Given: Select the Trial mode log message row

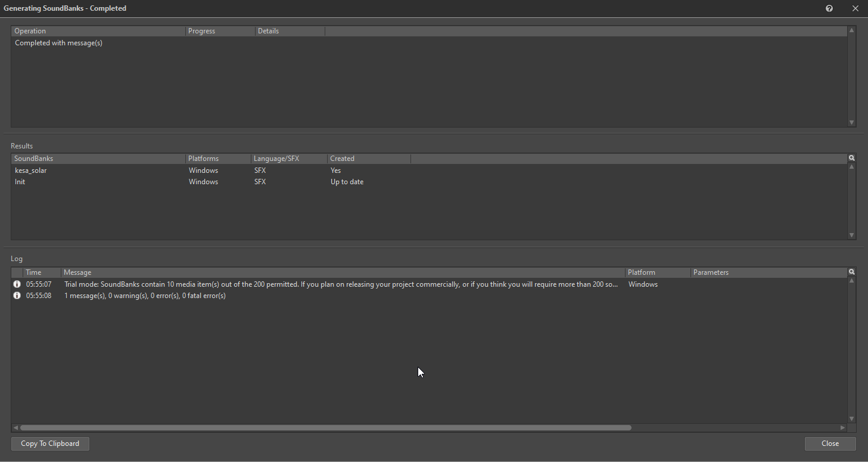Looking at the screenshot, I should (x=341, y=284).
